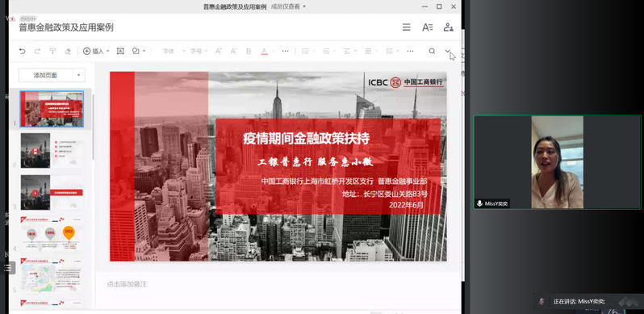Open the member sharing person icon
Image resolution: width=644 pixels, height=314 pixels.
coord(448,27)
